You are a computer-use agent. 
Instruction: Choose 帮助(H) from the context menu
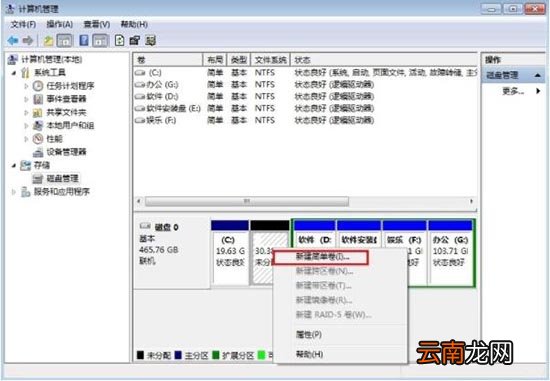coord(340,354)
